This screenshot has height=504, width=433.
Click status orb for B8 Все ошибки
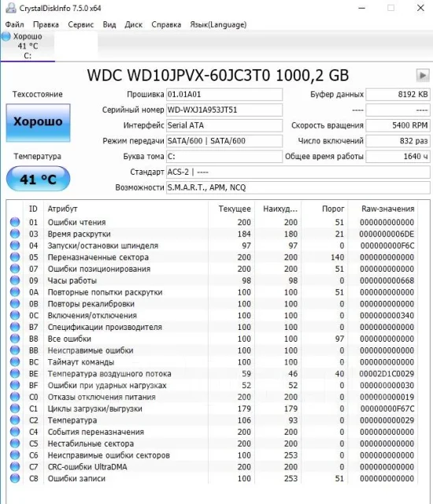15,339
